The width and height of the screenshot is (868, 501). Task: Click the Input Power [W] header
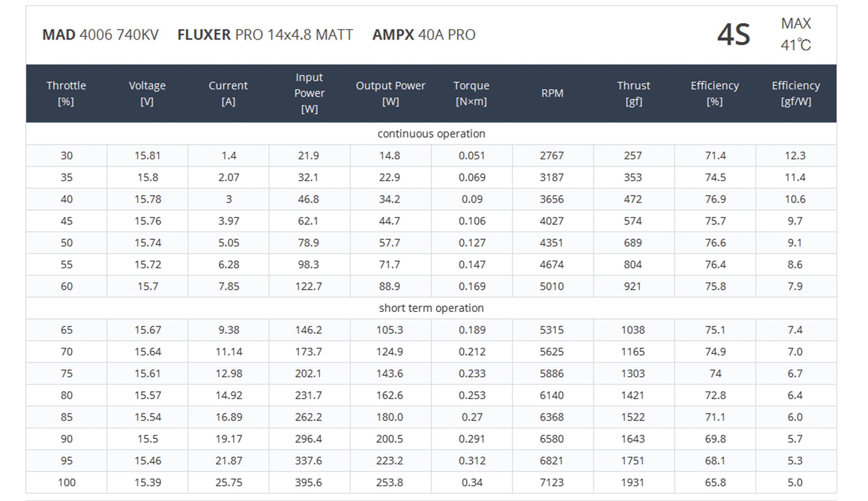click(309, 93)
